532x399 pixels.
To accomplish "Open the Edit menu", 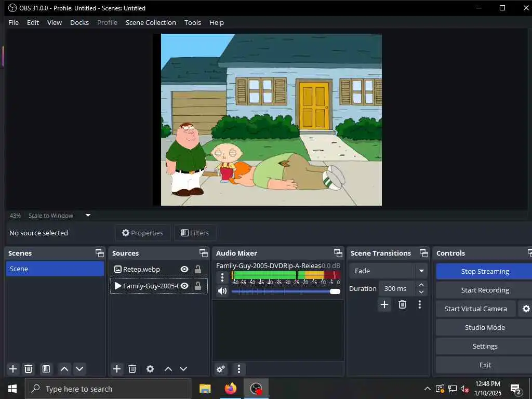I will coord(33,22).
